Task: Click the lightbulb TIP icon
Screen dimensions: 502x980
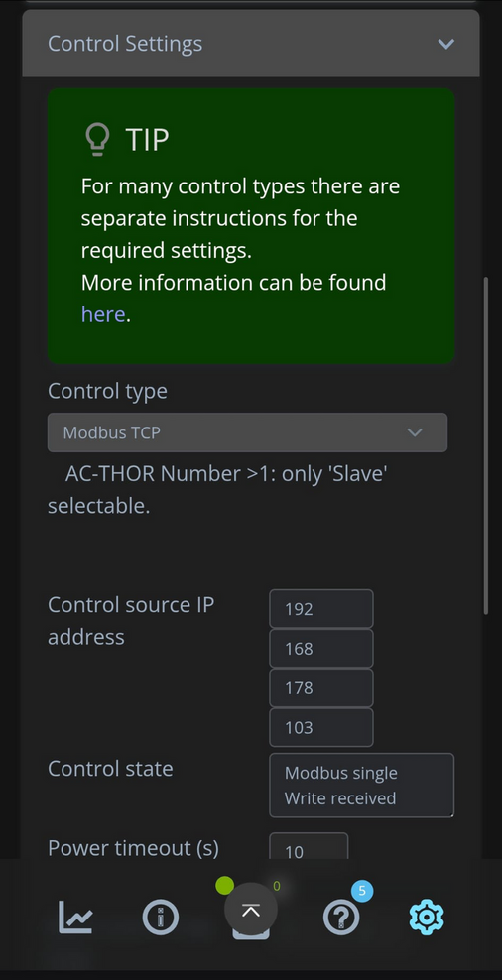Action: (x=97, y=139)
